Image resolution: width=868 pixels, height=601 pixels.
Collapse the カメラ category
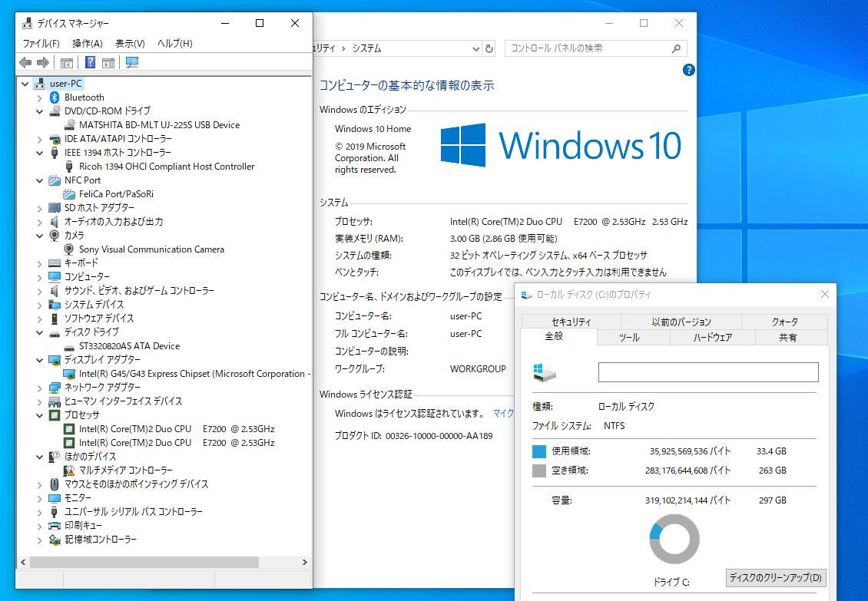point(39,236)
